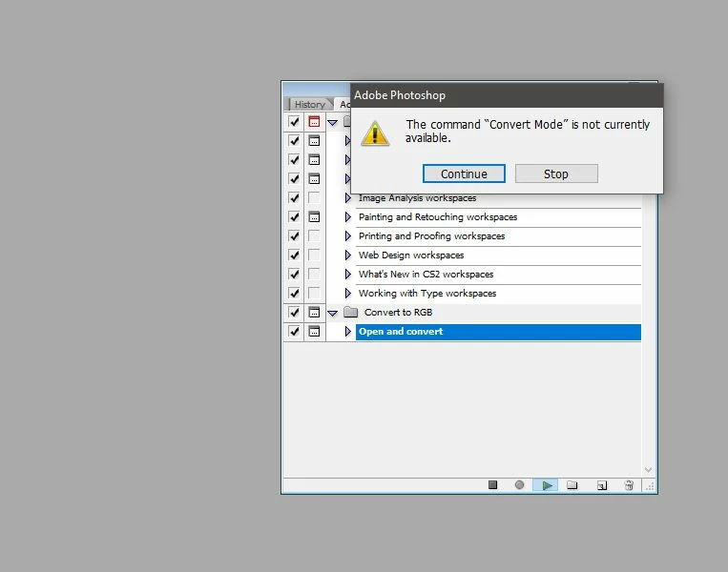Click the Create new set folder icon
The image size is (728, 572).
click(x=572, y=485)
